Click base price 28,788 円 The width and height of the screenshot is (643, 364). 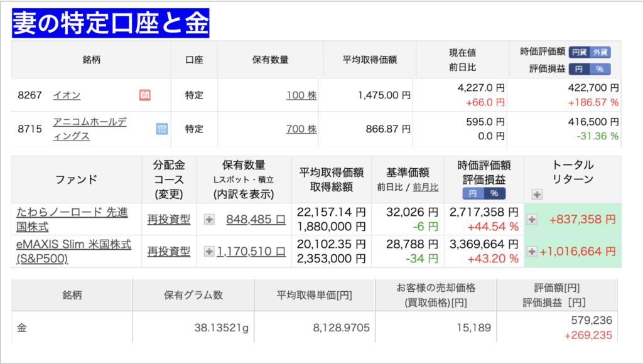[412, 244]
